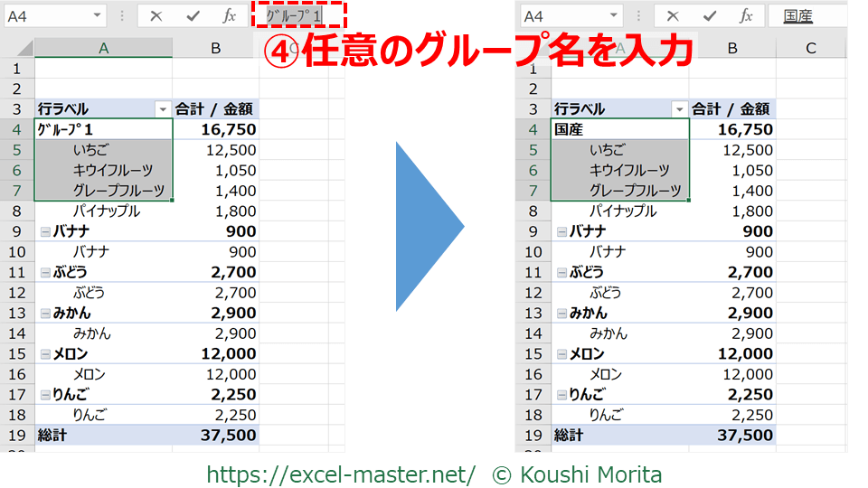Open 行ラベル filter dropdown in right pivot table
The image size is (868, 488).
tap(679, 109)
